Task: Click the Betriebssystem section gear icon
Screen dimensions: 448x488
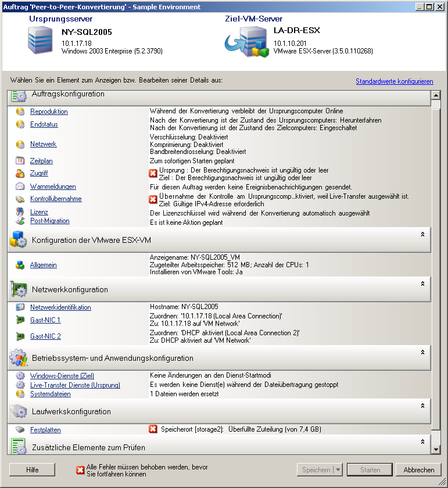Action: click(19, 358)
